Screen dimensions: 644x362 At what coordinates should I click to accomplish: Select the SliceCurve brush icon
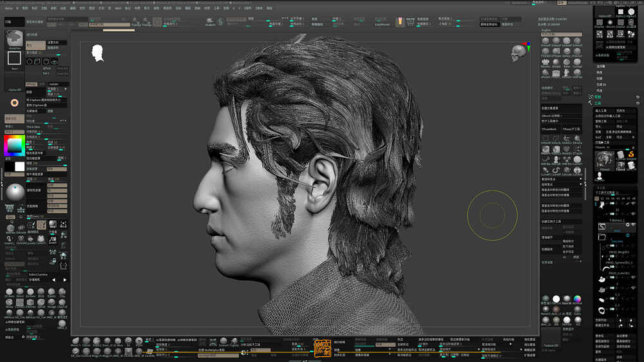578,139
